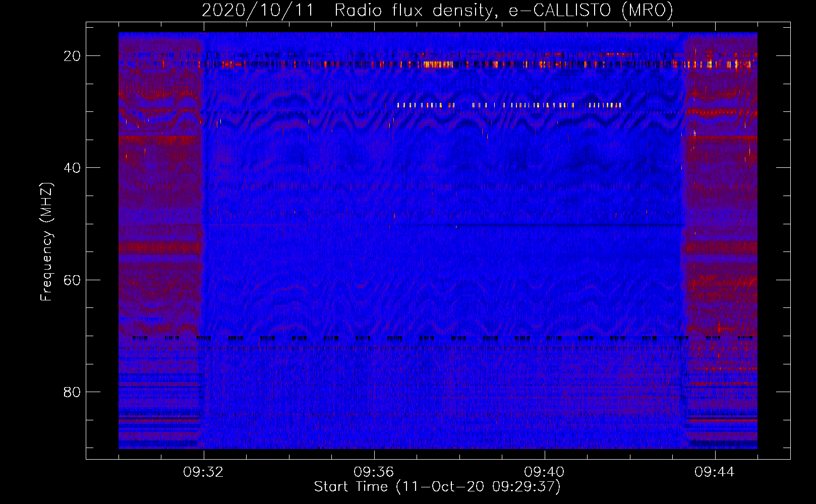Click the 09:40 time tick label
This screenshot has width=816, height=504.
tap(544, 472)
